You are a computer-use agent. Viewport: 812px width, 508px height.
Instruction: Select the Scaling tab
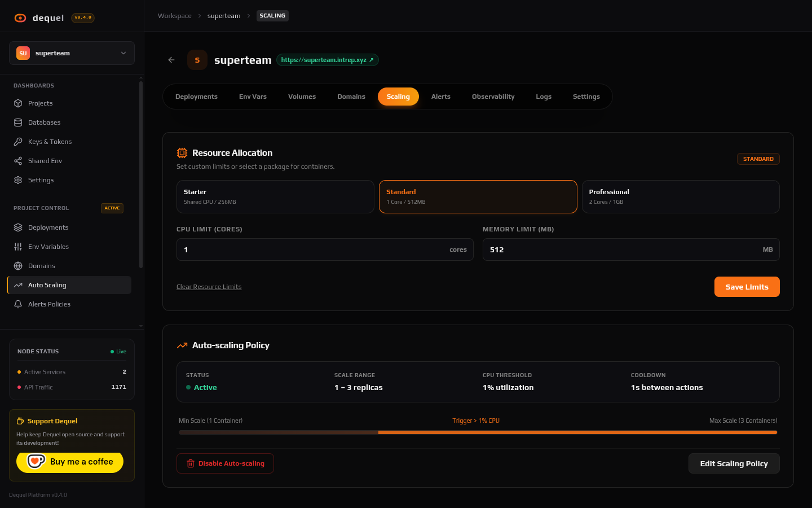(398, 97)
